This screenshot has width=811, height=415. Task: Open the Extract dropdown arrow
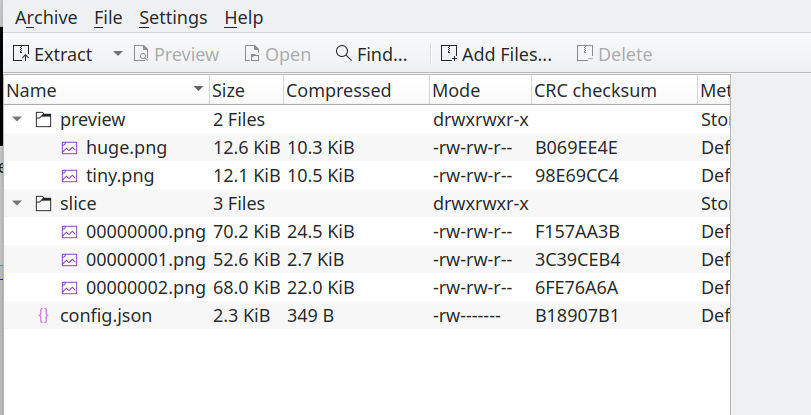(x=117, y=54)
